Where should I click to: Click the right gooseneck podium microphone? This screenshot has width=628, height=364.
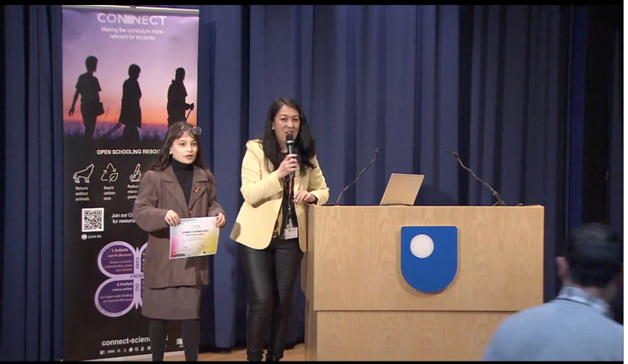pyautogui.click(x=476, y=175)
